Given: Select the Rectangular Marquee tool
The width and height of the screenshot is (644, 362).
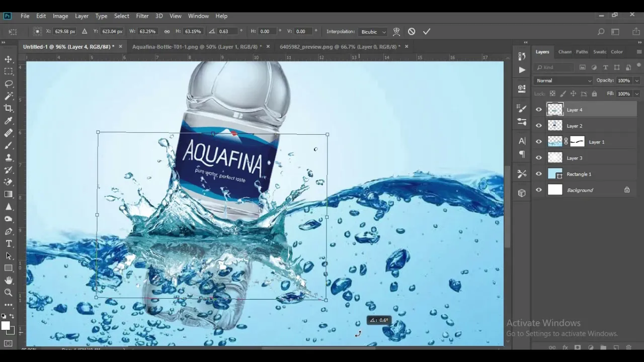Looking at the screenshot, I should coord(9,71).
